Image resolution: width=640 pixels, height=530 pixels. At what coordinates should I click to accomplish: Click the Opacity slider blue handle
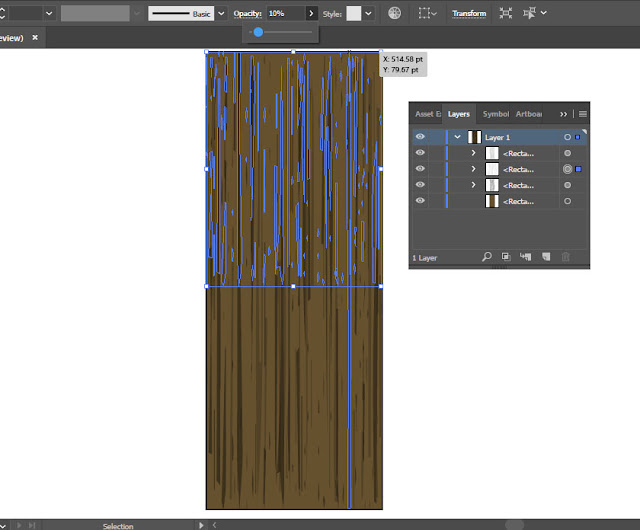coord(258,32)
